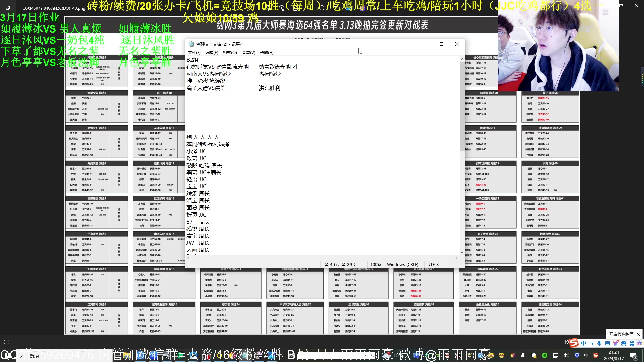
Task: Open the Sogou toolbox grid icon
Action: 632,343
